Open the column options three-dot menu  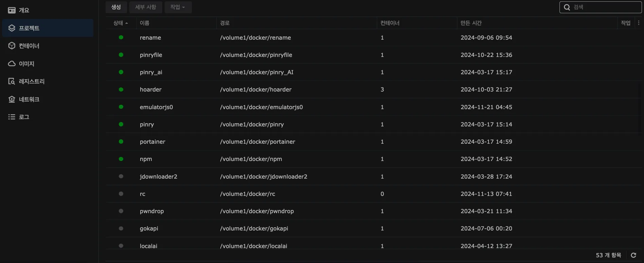point(639,23)
